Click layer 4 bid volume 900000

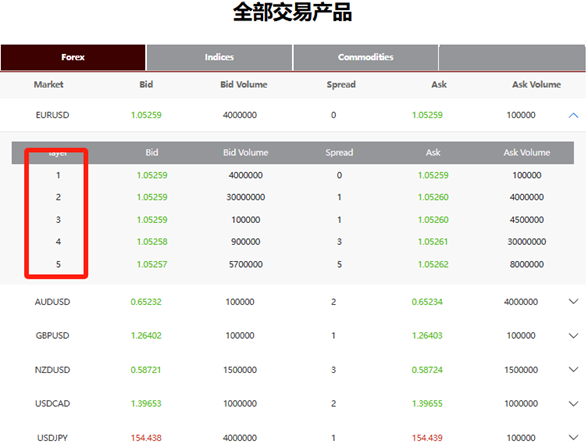(246, 242)
